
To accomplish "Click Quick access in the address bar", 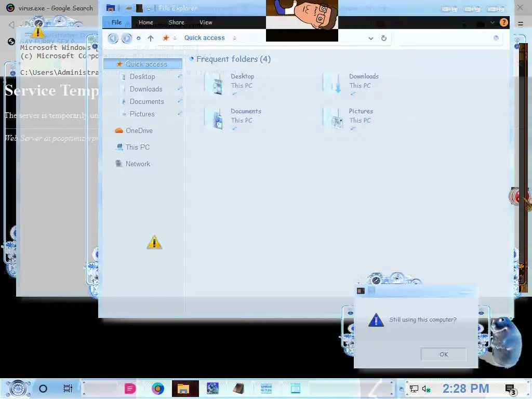I will pos(204,37).
